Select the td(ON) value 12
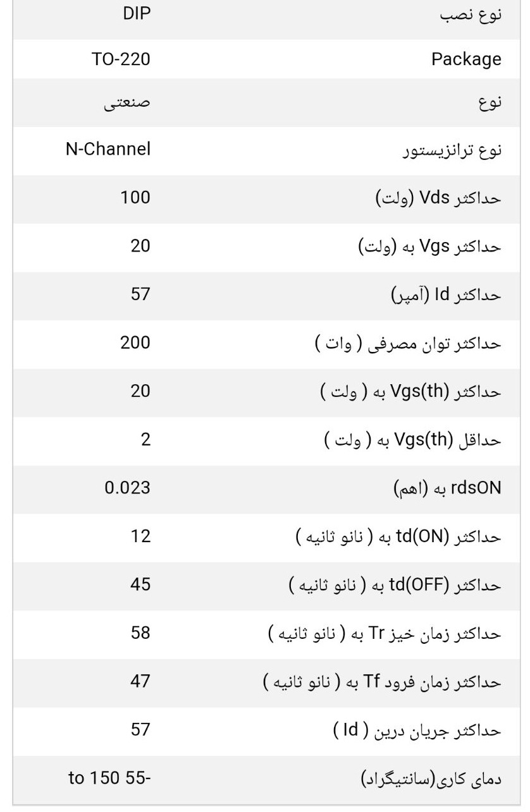 (141, 536)
